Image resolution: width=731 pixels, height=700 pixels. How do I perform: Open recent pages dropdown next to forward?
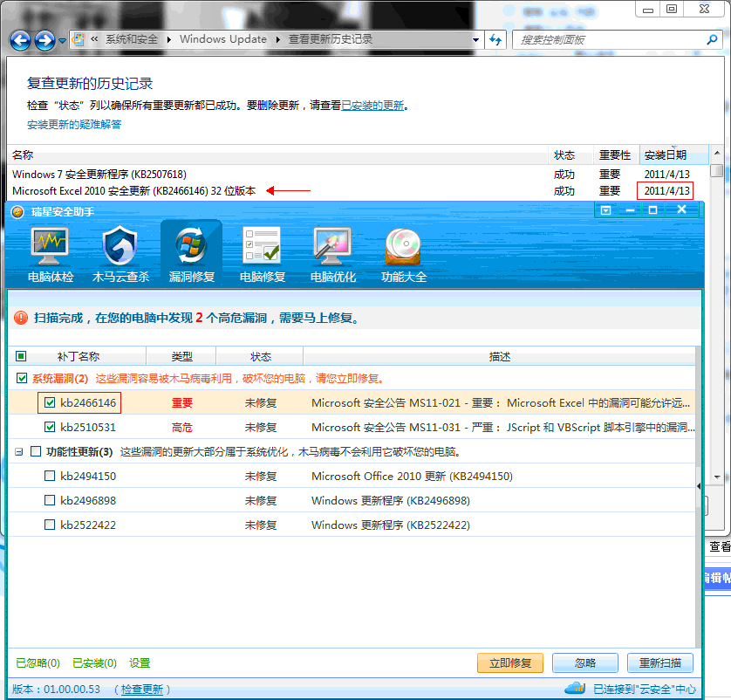62,41
